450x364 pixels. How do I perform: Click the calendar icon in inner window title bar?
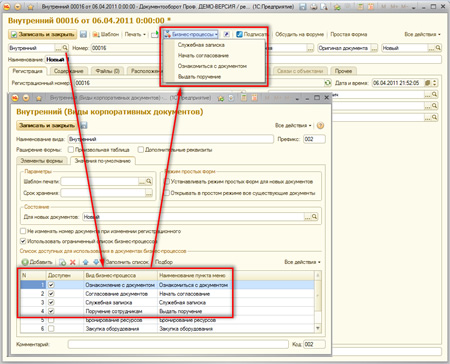(x=255, y=98)
